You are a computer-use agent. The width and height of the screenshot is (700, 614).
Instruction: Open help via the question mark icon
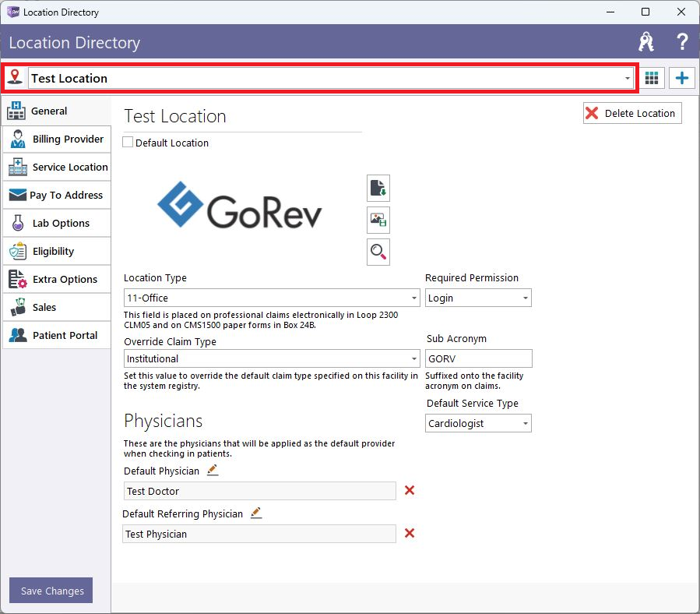681,42
